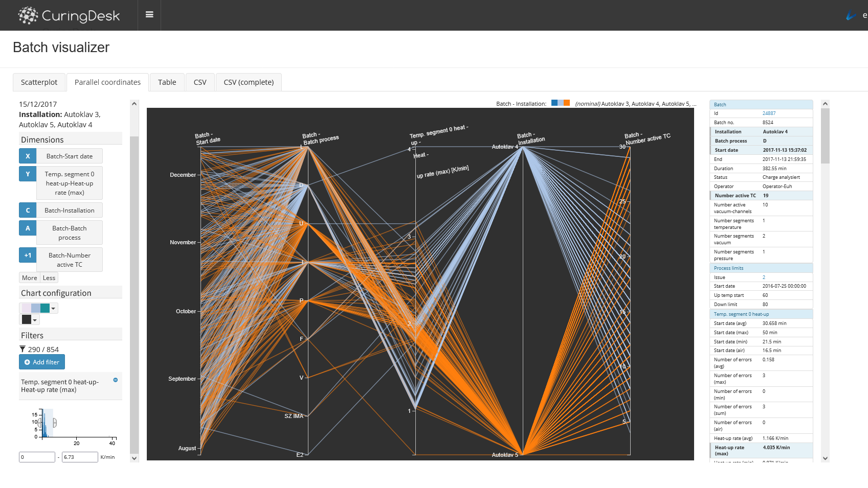Click the More dimensions button

30,278
